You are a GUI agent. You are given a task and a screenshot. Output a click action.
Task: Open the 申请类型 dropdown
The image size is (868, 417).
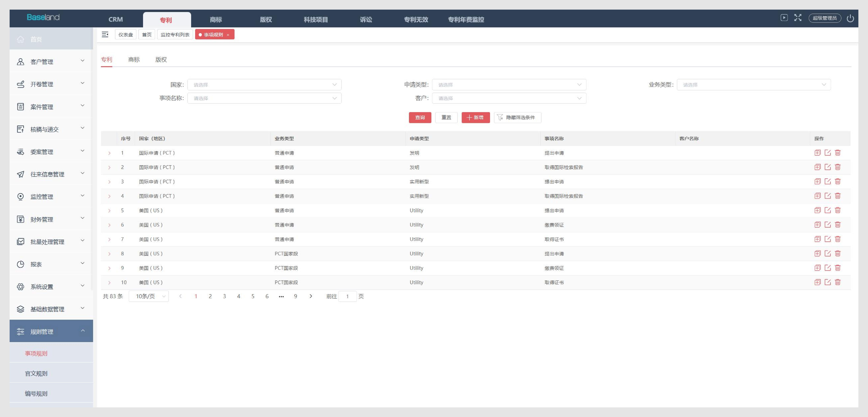509,84
